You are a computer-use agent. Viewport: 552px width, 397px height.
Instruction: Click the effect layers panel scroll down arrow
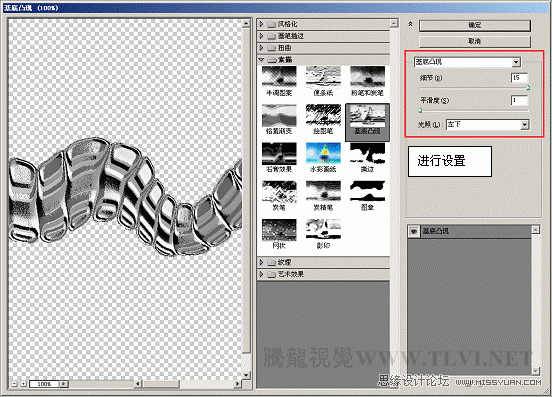535,371
